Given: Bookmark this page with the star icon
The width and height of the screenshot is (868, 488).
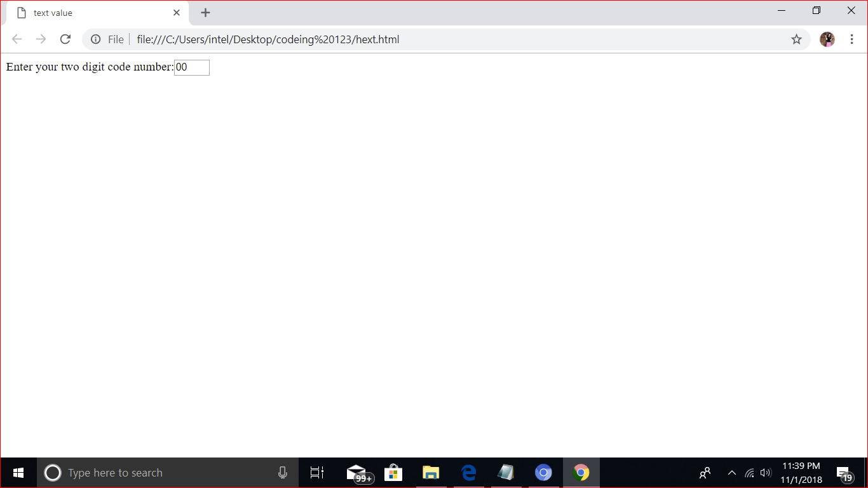Looking at the screenshot, I should click(797, 39).
